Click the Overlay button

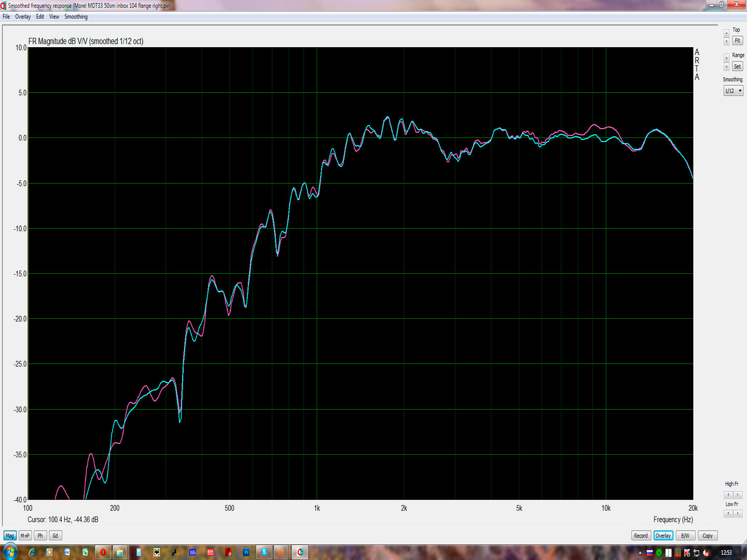click(663, 536)
